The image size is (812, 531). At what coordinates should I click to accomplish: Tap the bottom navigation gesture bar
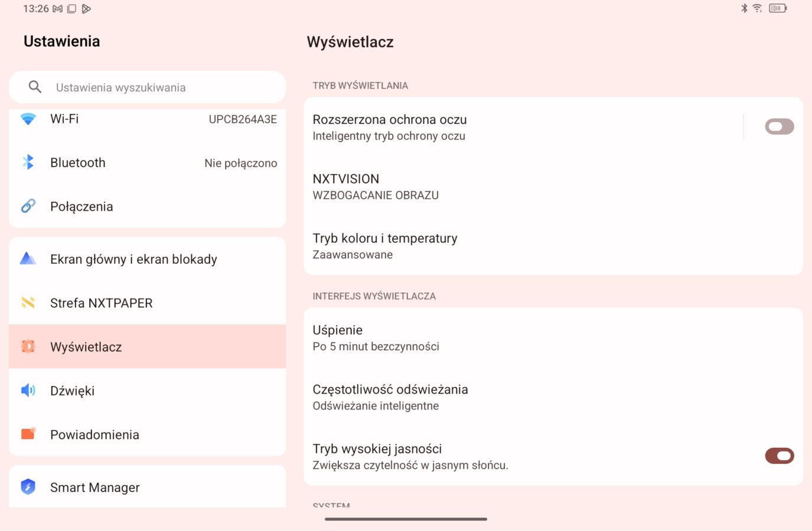tap(406, 519)
